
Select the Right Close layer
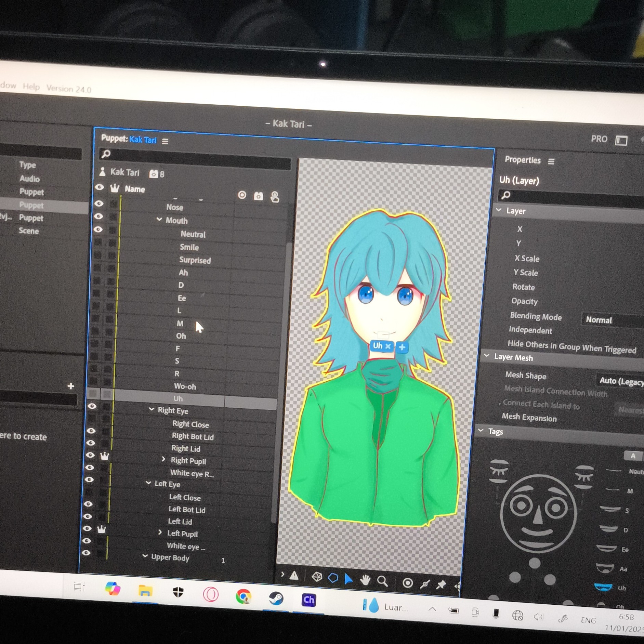190,424
